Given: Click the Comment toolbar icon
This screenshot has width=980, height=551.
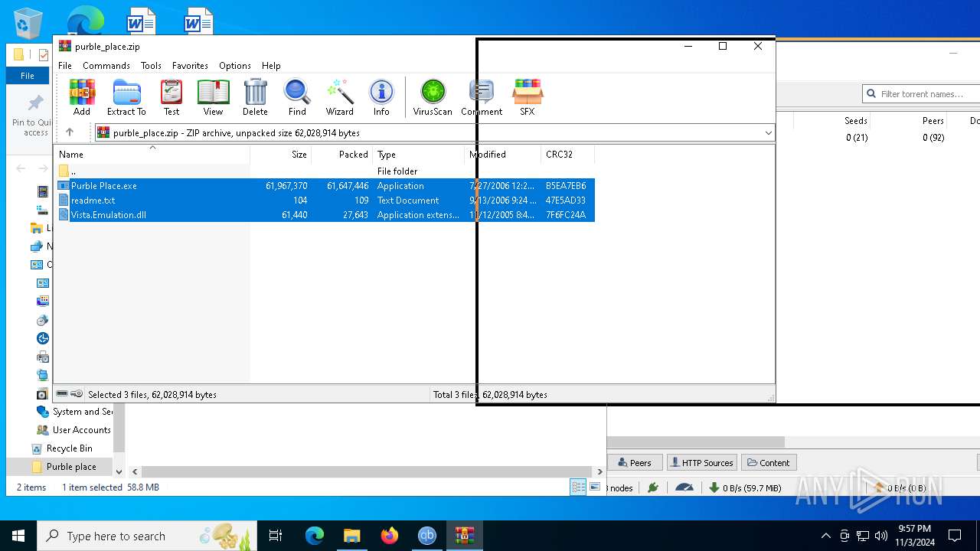Looking at the screenshot, I should pyautogui.click(x=482, y=97).
